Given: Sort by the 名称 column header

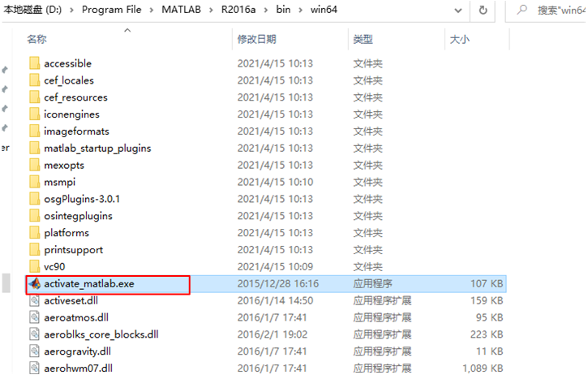Looking at the screenshot, I should pyautogui.click(x=36, y=39).
